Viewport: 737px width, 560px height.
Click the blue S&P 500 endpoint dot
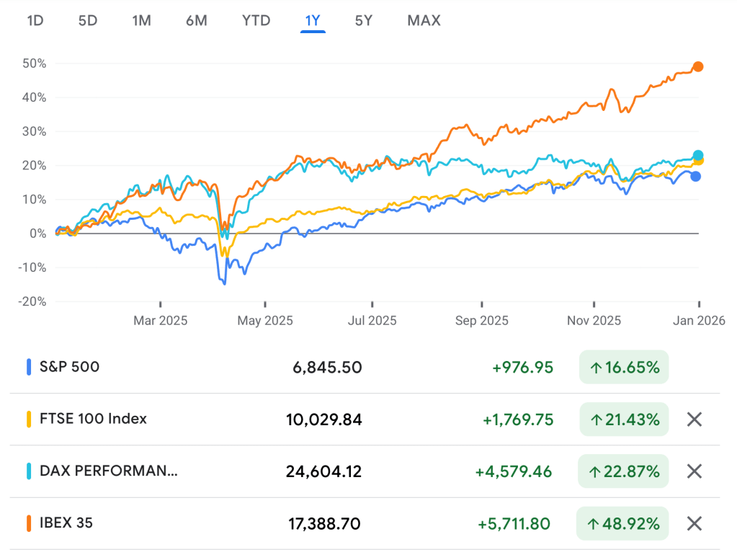click(x=695, y=177)
